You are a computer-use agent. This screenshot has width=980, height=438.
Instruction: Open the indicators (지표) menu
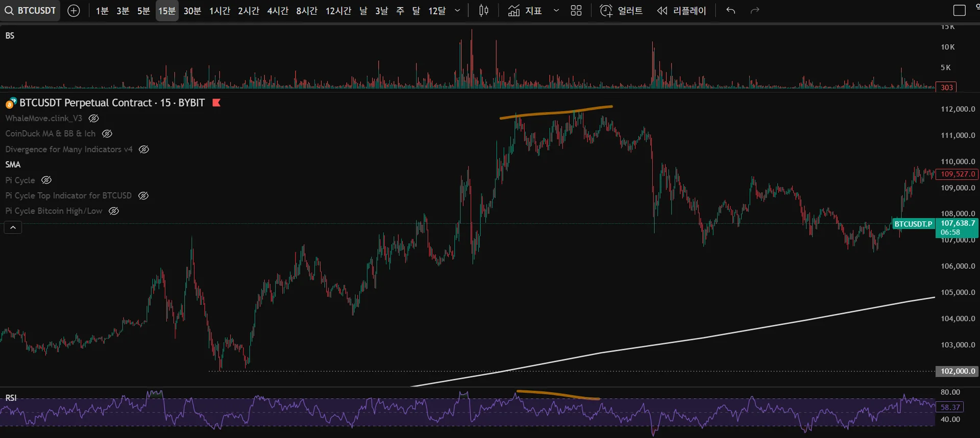coord(525,11)
